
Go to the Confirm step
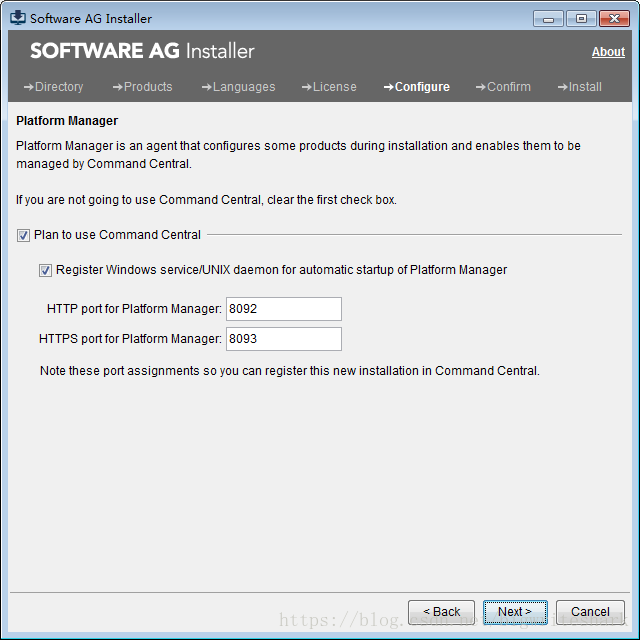503,87
